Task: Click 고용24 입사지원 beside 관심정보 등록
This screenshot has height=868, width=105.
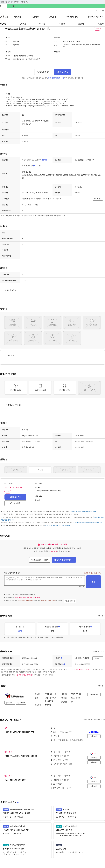Action: (62, 72)
